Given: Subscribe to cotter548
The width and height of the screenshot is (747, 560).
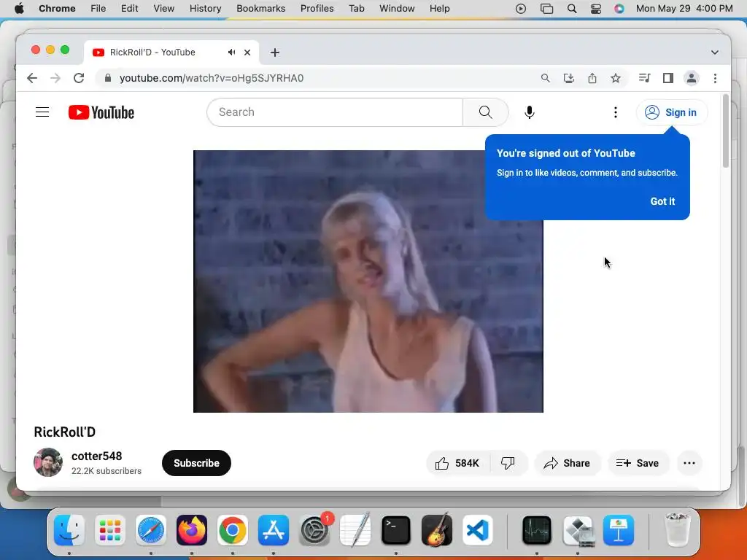Looking at the screenshot, I should click(196, 463).
